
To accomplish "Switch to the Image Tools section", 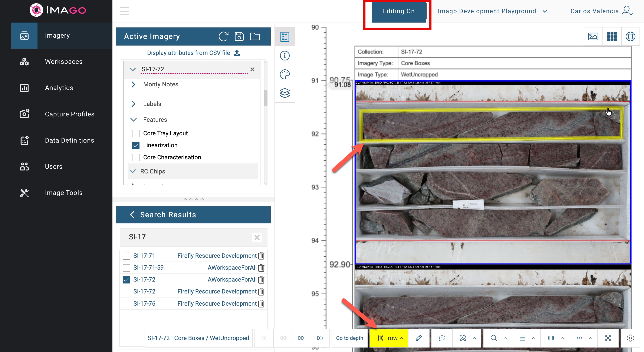I will coord(63,193).
